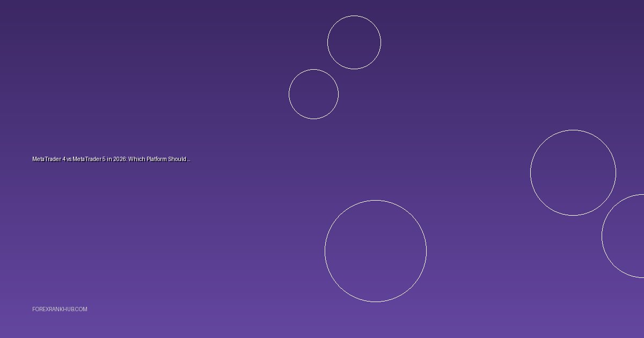
Task: Select the word "MetaTrader 4" in the headline
Action: [x=48, y=159]
